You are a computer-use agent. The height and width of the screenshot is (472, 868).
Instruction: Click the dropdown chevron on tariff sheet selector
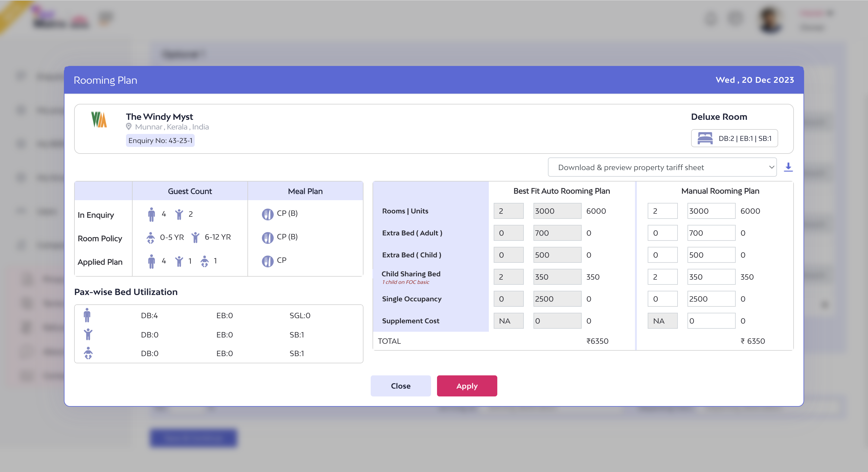pos(771,167)
